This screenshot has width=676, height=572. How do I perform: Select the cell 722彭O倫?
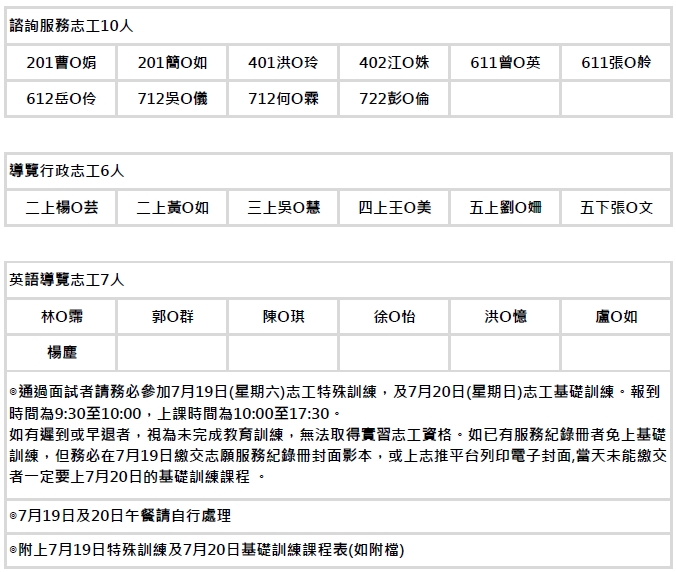click(394, 99)
